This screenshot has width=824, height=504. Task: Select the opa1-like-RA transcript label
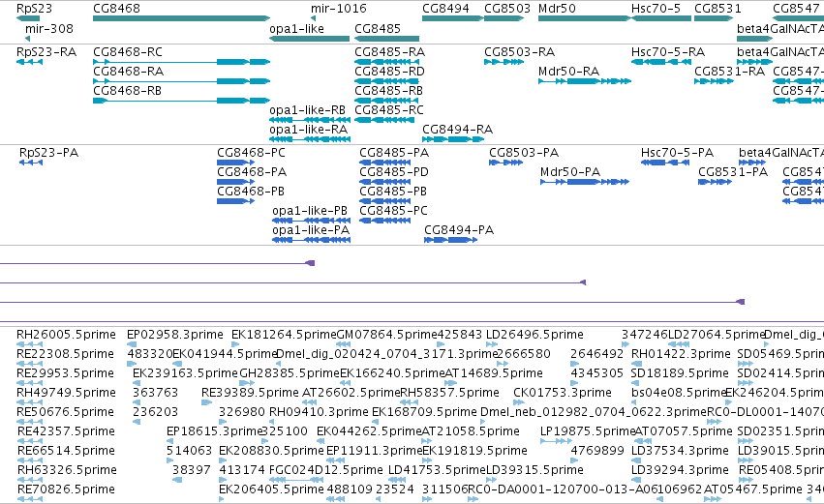[x=309, y=130]
